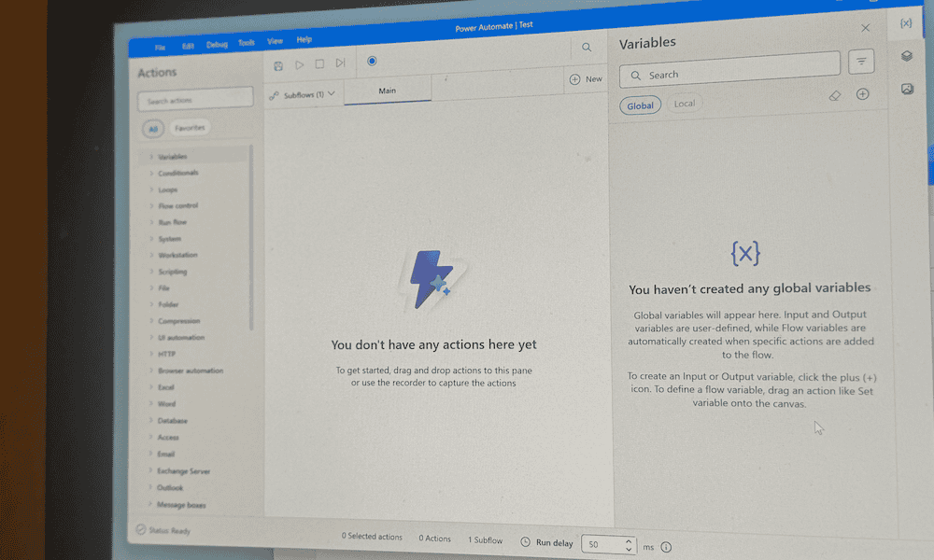Run the flow with the play icon
This screenshot has height=560, width=934.
coord(300,65)
